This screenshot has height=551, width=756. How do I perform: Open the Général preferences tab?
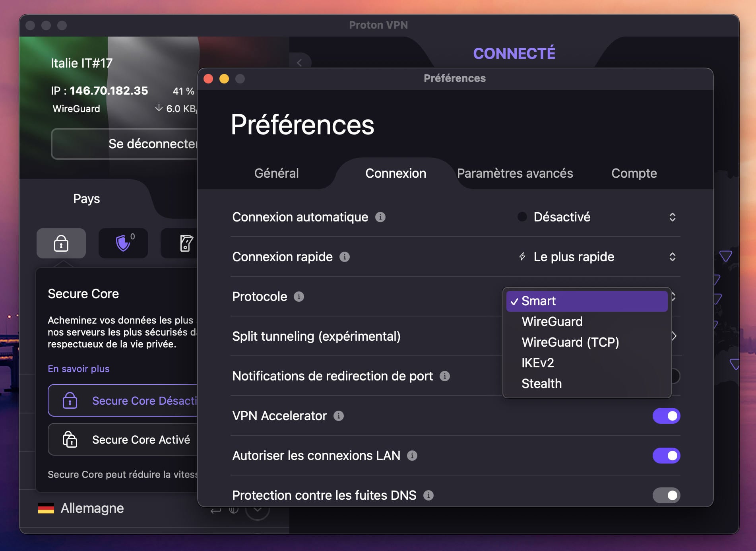tap(276, 173)
